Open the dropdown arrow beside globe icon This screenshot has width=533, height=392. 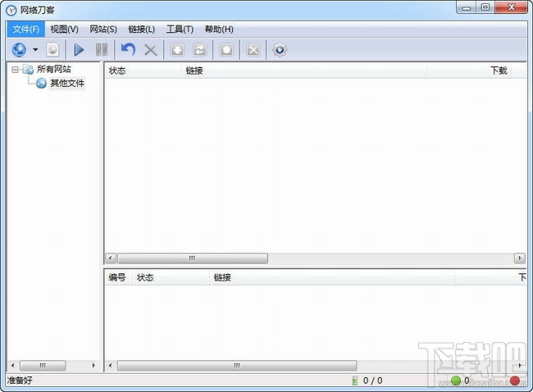click(35, 50)
